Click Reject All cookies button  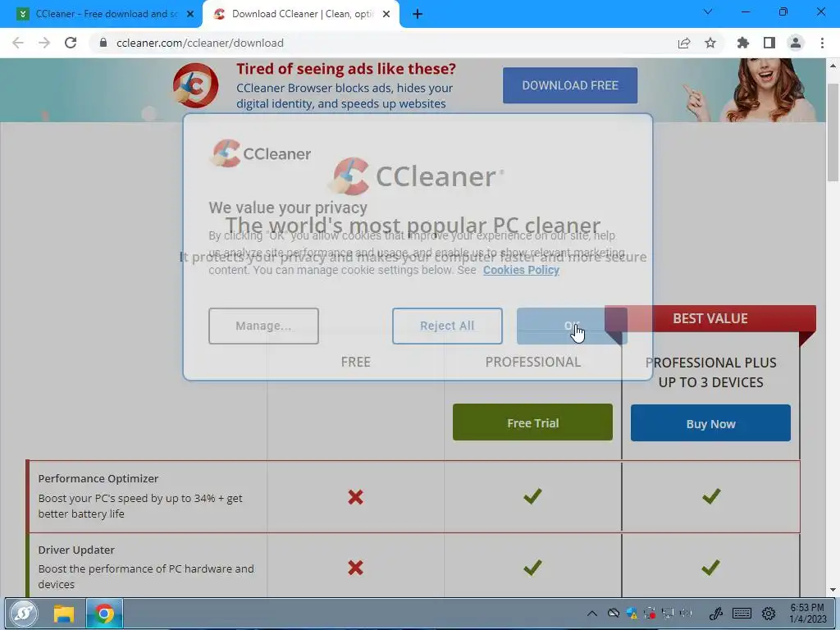click(447, 326)
